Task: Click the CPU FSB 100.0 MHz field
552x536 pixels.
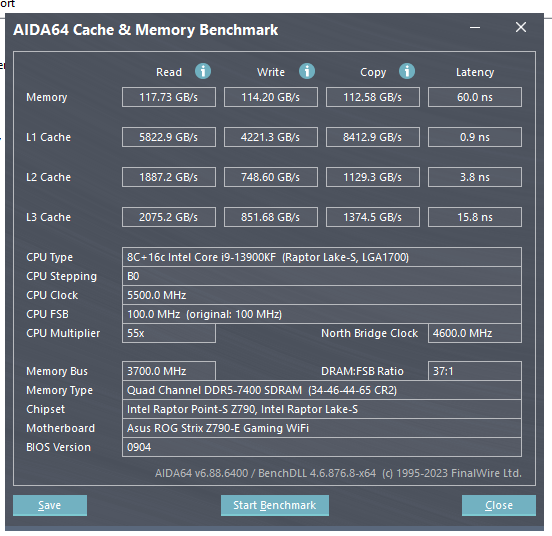Action: coord(322,314)
